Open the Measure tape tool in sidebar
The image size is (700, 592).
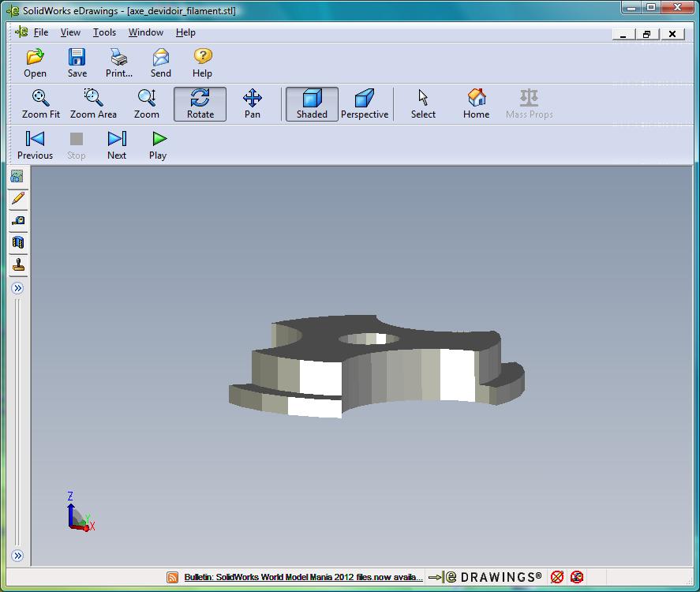(17, 221)
